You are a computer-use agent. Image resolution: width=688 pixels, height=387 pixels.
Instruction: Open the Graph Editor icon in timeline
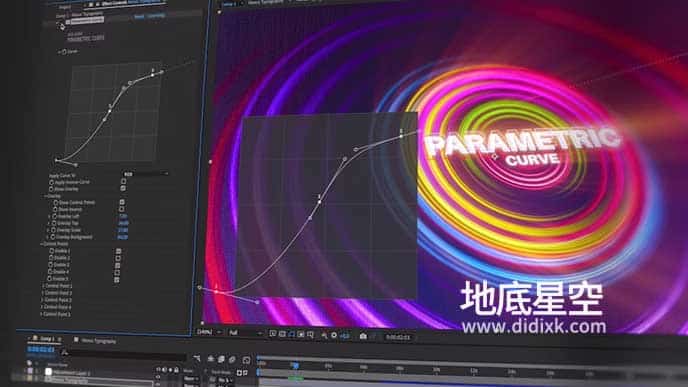246,360
